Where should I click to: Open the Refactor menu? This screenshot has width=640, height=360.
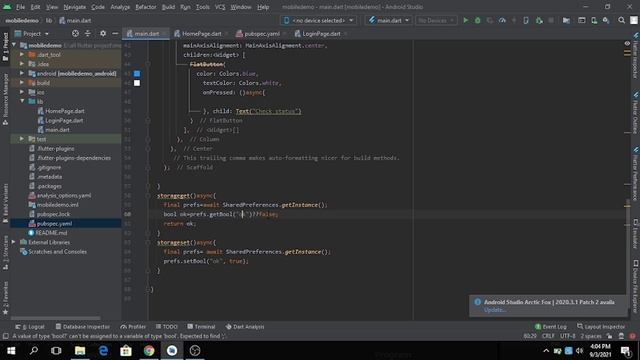[146, 7]
